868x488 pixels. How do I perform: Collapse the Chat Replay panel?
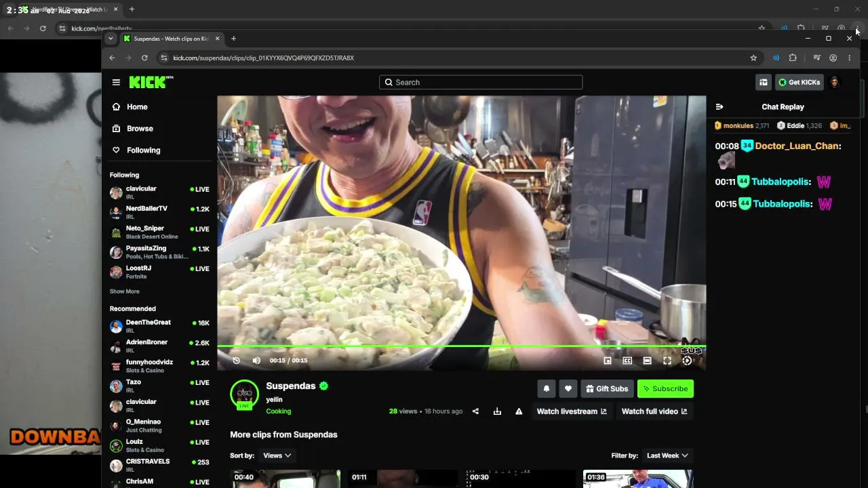click(x=719, y=106)
